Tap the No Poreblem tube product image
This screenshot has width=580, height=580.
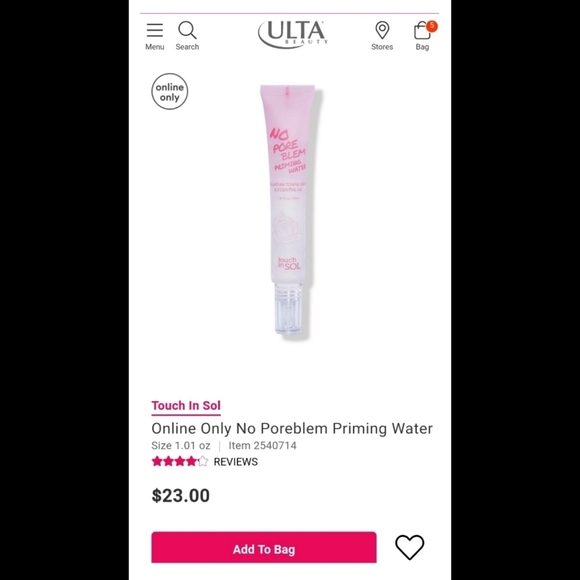point(290,211)
